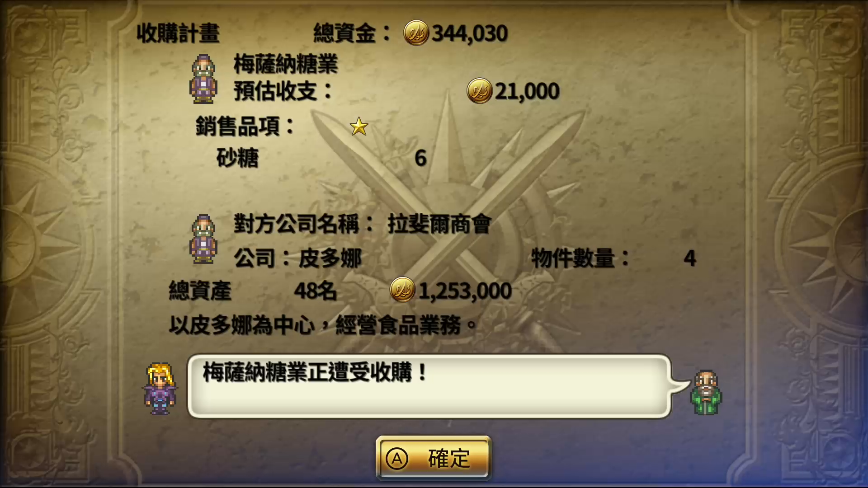Click the 拉斐爾商會 rival company name

click(439, 224)
